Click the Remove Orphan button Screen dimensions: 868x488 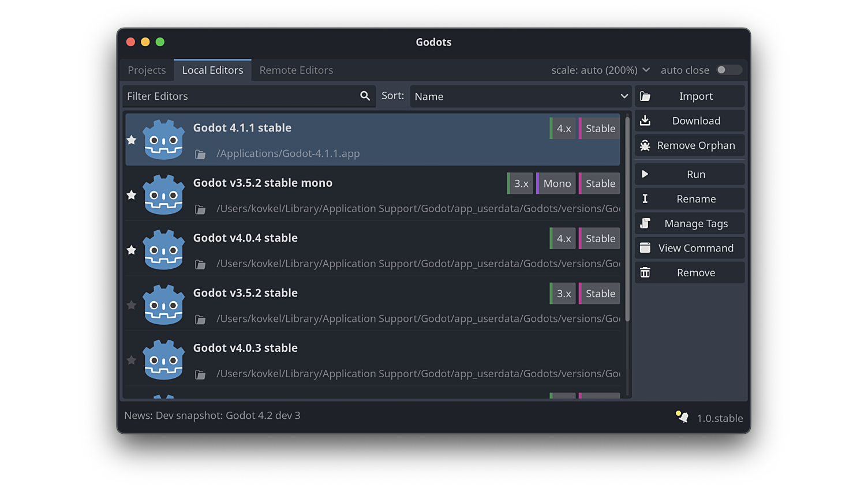click(x=690, y=145)
